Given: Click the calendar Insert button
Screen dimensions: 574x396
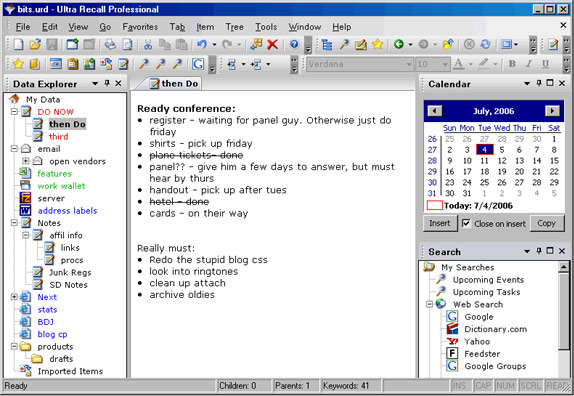Looking at the screenshot, I should [x=440, y=223].
